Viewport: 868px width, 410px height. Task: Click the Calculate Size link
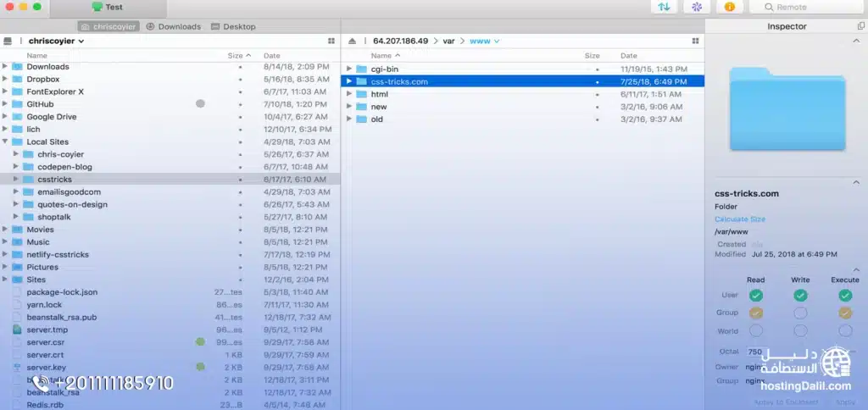point(739,219)
